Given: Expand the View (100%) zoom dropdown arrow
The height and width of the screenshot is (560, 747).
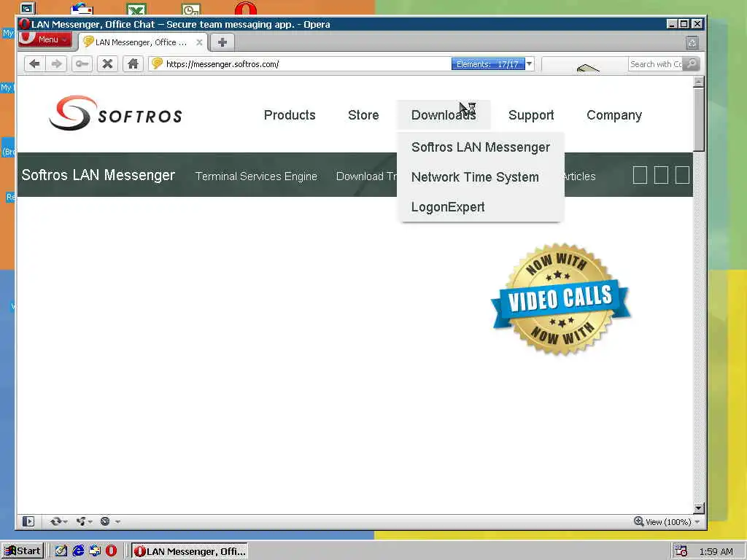Looking at the screenshot, I should (x=697, y=522).
